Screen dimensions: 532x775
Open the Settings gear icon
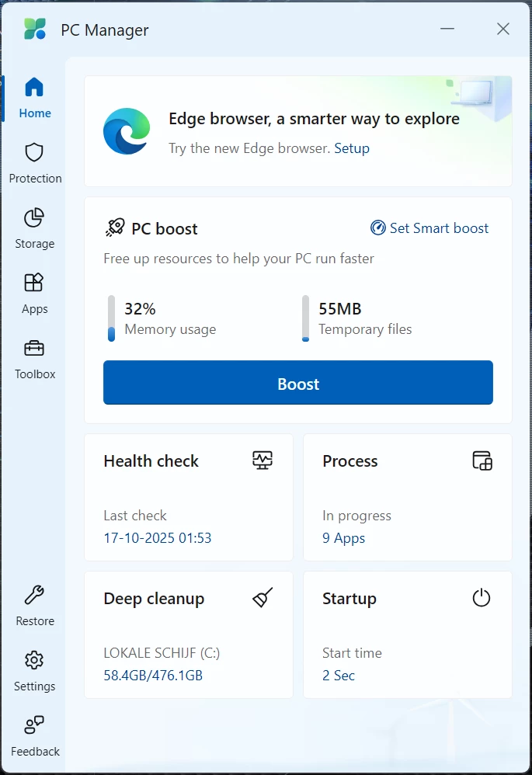[x=34, y=661]
